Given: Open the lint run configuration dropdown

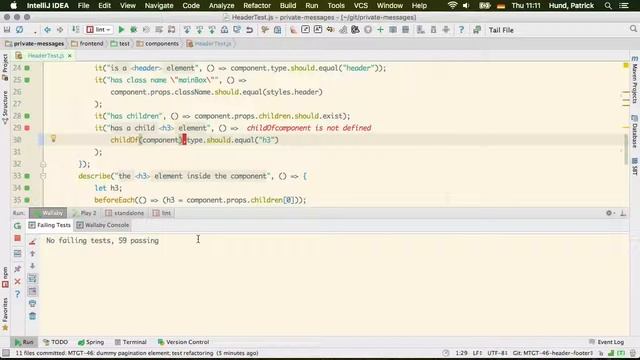Looking at the screenshot, I should 99,30.
